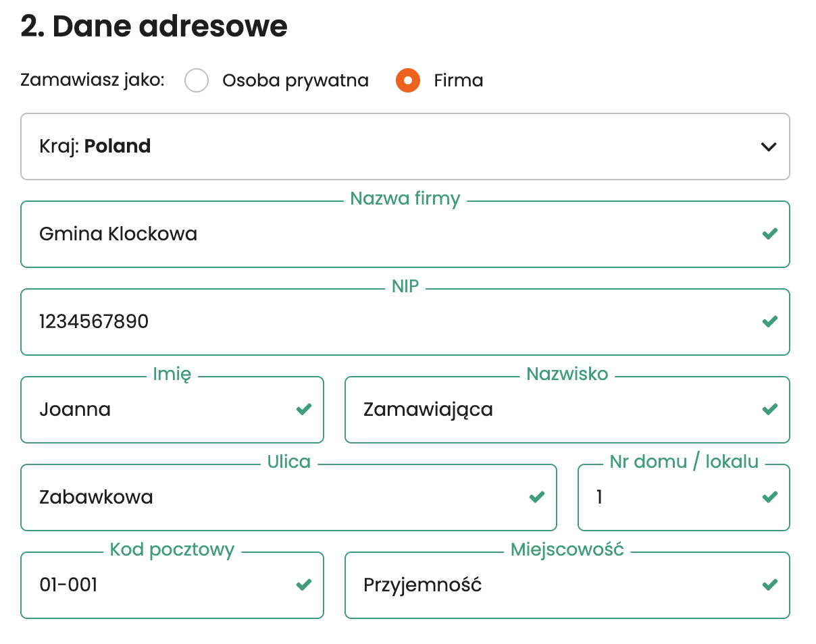Click the 01-001 postal code input
This screenshot has height=644, width=816.
click(x=155, y=585)
